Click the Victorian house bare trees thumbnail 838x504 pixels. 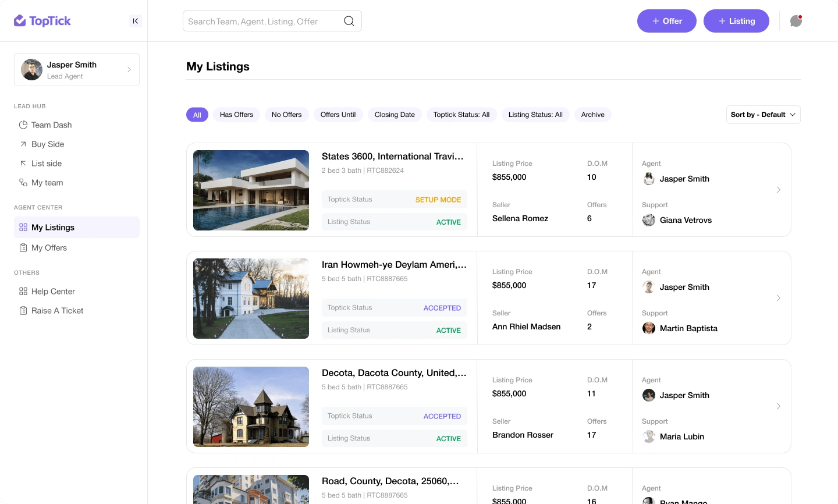click(251, 407)
